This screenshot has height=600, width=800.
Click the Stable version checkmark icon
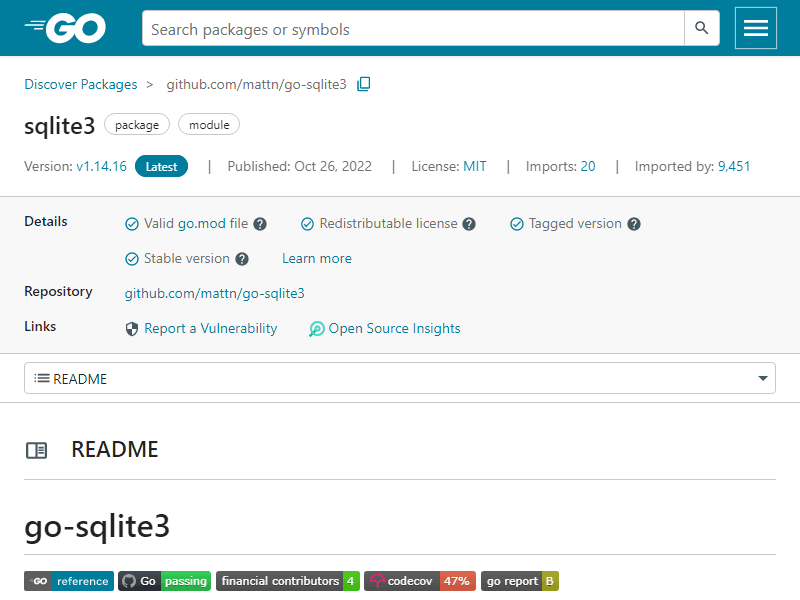132,259
